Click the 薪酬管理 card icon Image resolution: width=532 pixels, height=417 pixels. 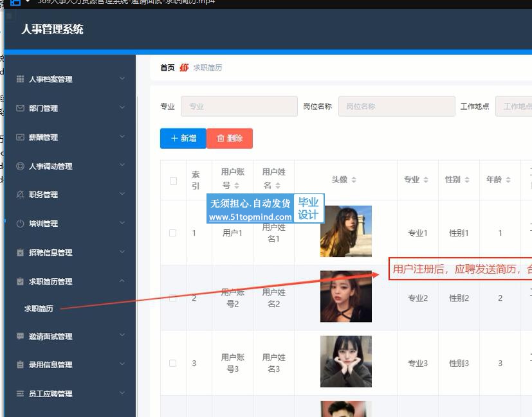(x=20, y=138)
